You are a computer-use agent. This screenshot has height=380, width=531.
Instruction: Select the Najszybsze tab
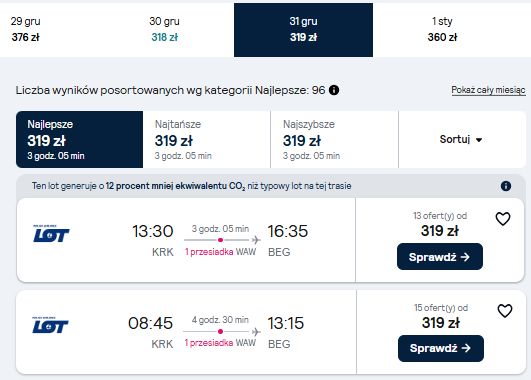(335, 139)
